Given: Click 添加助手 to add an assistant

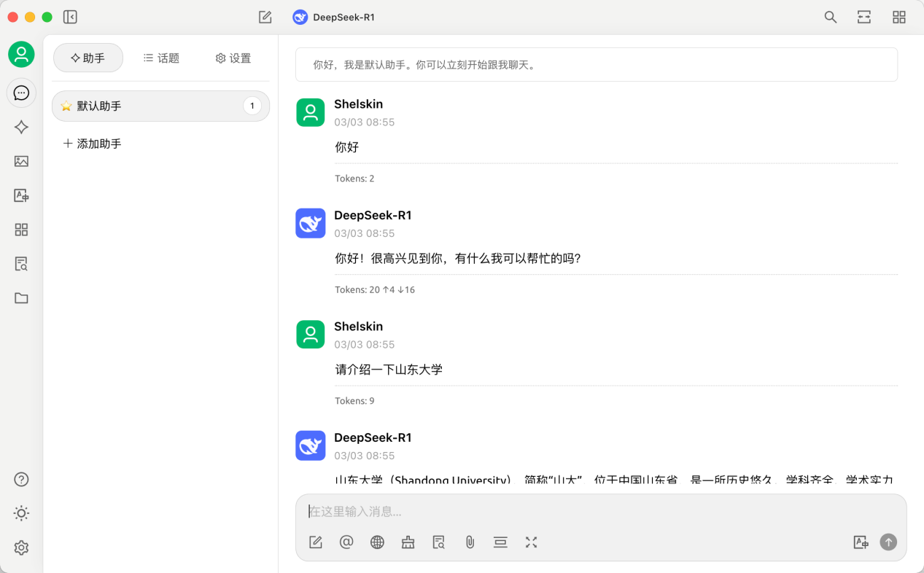Looking at the screenshot, I should point(92,144).
